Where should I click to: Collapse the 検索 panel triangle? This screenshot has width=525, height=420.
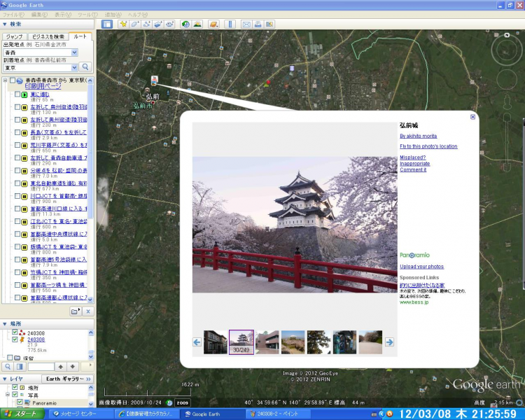(5, 24)
